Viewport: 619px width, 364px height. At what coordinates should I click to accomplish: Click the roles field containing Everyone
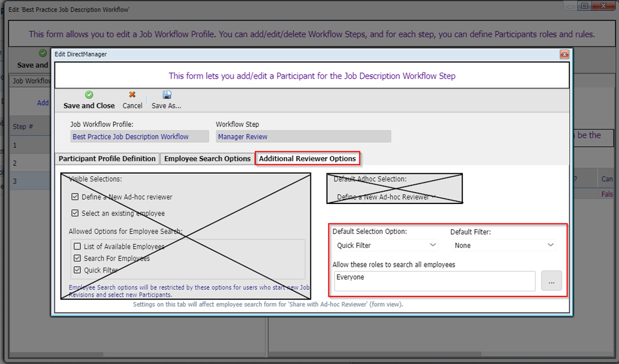(434, 281)
